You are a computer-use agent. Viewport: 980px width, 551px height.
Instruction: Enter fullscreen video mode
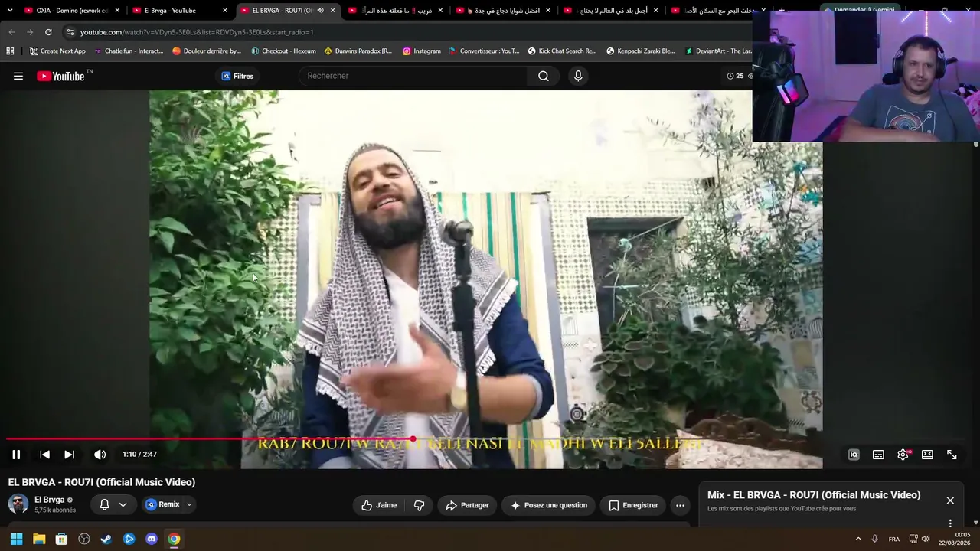[x=952, y=455]
